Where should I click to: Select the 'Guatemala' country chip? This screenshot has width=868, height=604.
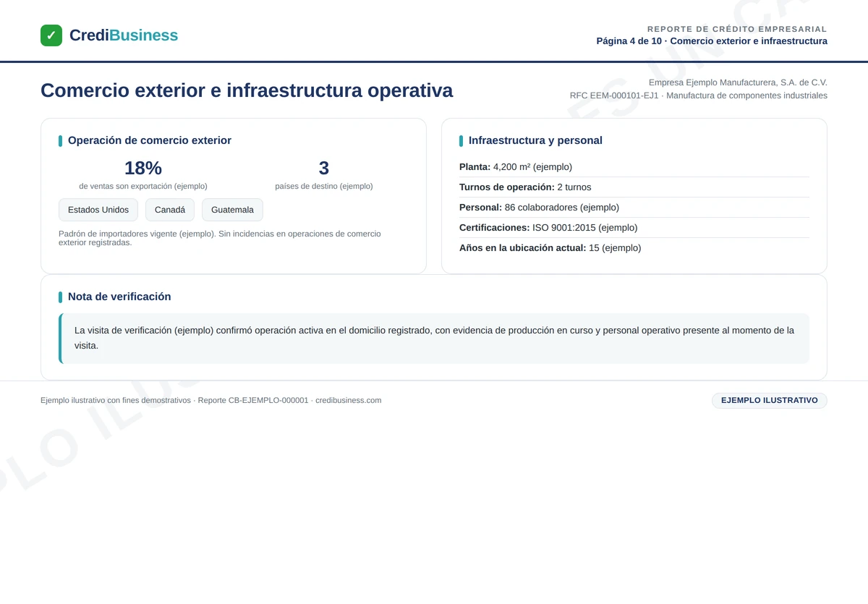point(232,210)
